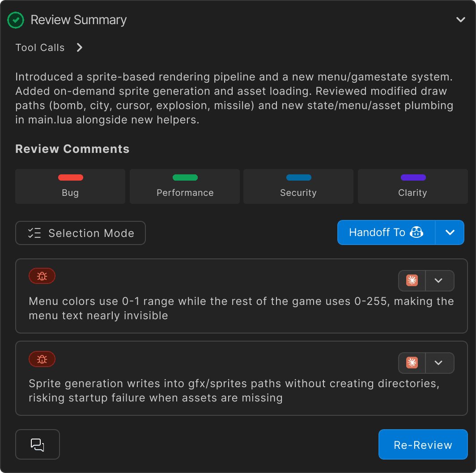Filter review comments by Bug
This screenshot has width=476, height=473.
point(70,186)
